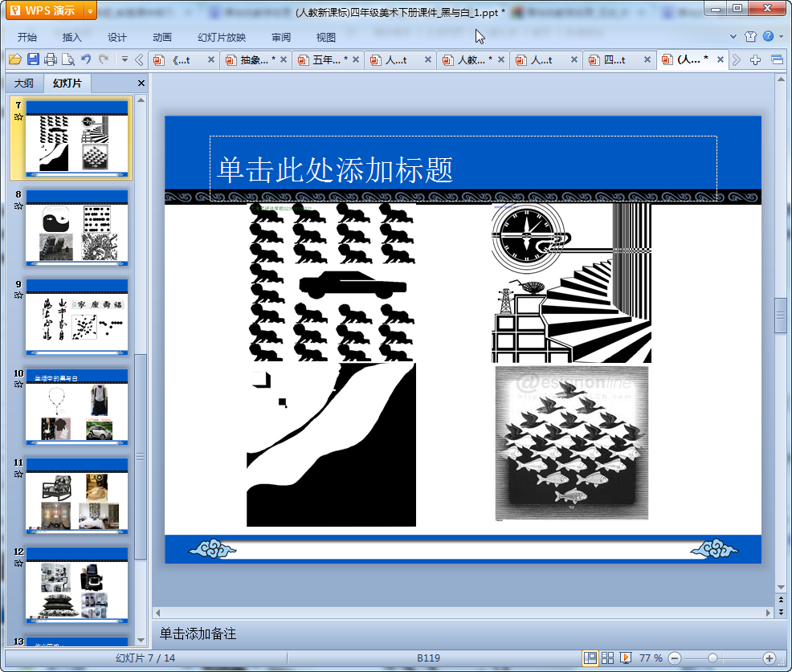Open the 视图 ribbon tab

[x=326, y=38]
